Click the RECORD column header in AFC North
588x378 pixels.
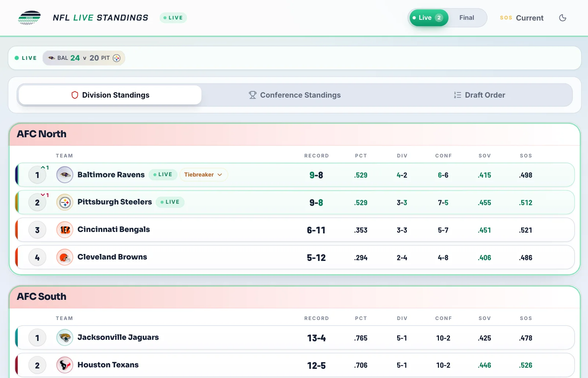click(x=316, y=156)
